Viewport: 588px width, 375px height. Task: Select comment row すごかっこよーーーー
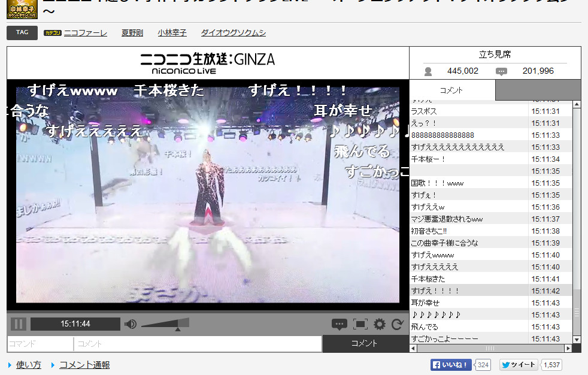pos(491,338)
